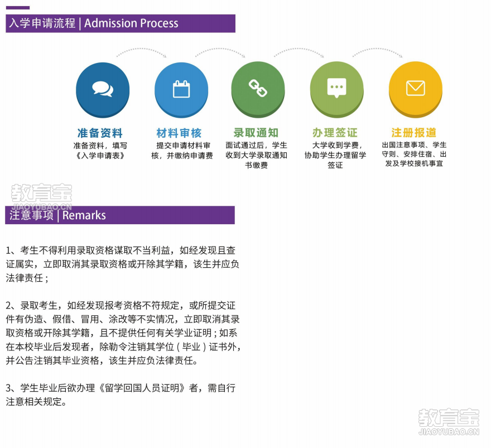Click the 注意事项 | Remarks banner
Image resolution: width=491 pixels, height=448 pixels.
click(120, 215)
